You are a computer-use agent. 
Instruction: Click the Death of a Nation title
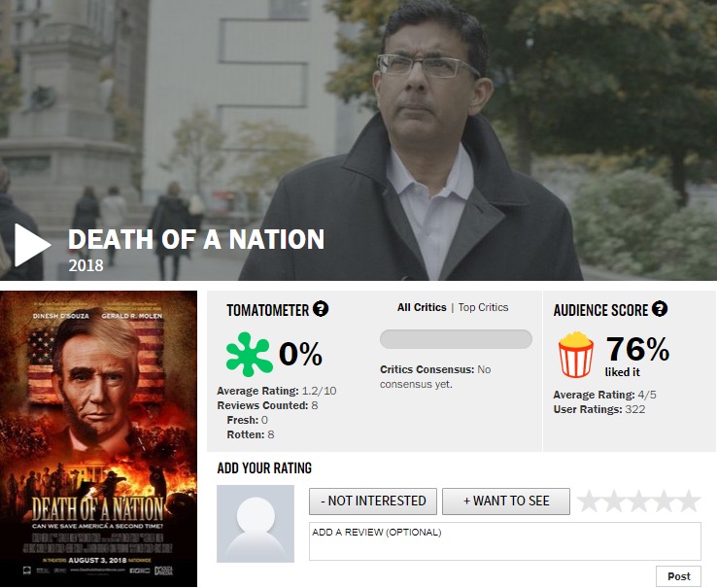pos(196,239)
